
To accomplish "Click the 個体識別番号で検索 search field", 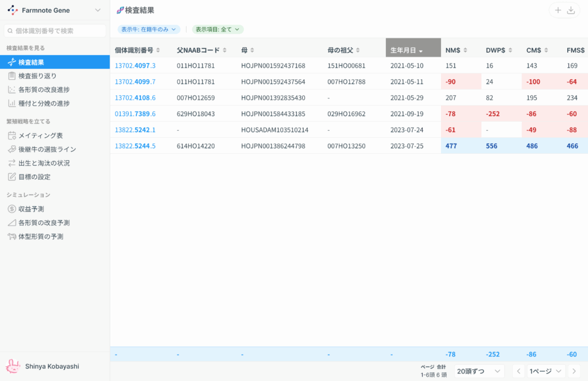I will point(55,30).
